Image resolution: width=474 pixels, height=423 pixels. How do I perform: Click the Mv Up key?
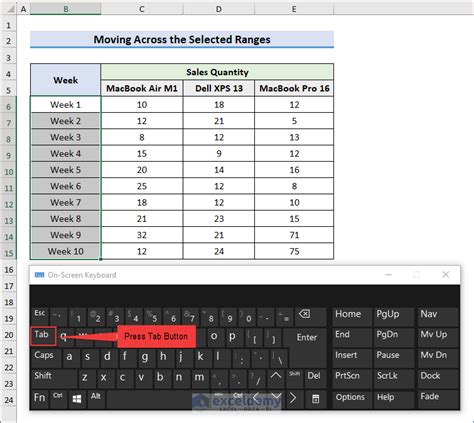[438, 337]
